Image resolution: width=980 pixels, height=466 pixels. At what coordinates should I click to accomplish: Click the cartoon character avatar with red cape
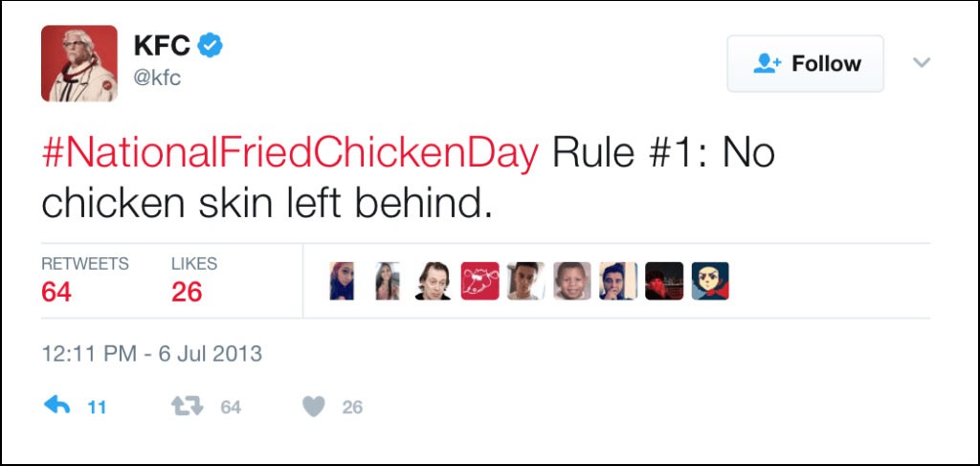[x=710, y=281]
